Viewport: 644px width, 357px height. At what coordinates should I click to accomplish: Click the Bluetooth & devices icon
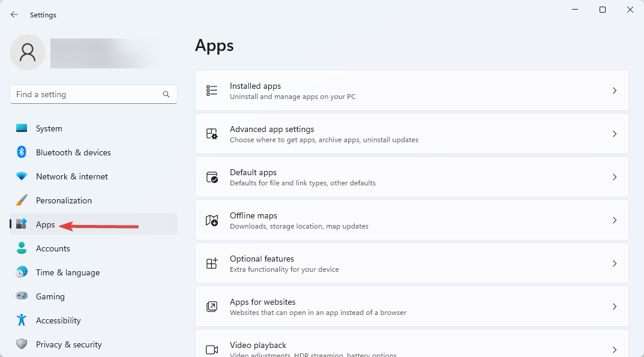pos(22,152)
